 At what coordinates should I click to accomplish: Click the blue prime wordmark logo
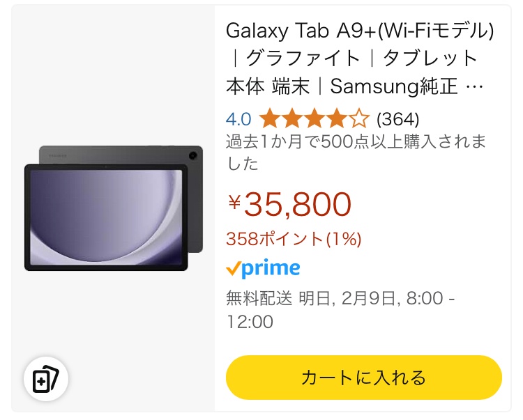271,268
